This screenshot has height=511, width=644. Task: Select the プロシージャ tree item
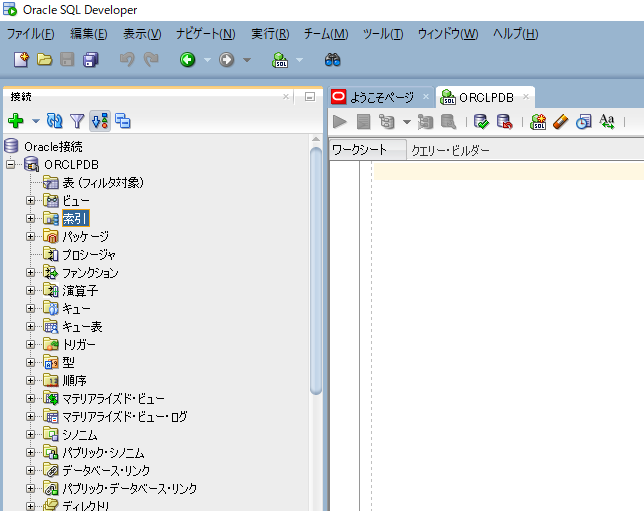pyautogui.click(x=89, y=255)
